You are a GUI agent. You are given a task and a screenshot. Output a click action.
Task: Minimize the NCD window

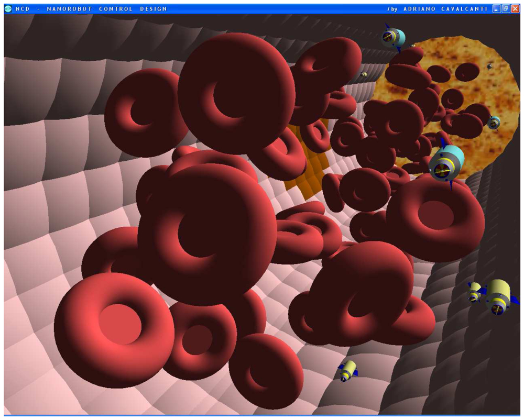[x=497, y=9]
